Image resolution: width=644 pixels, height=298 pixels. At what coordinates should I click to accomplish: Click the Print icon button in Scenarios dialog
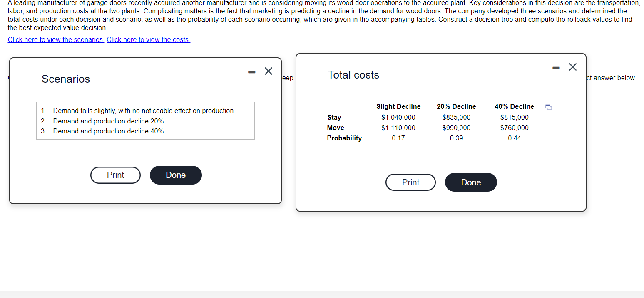point(115,175)
